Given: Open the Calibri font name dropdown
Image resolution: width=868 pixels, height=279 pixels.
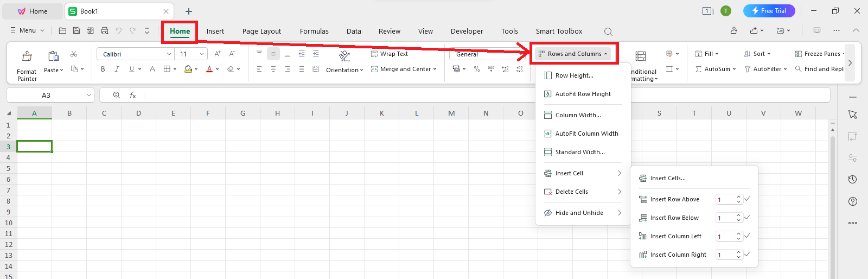Looking at the screenshot, I should [169, 54].
